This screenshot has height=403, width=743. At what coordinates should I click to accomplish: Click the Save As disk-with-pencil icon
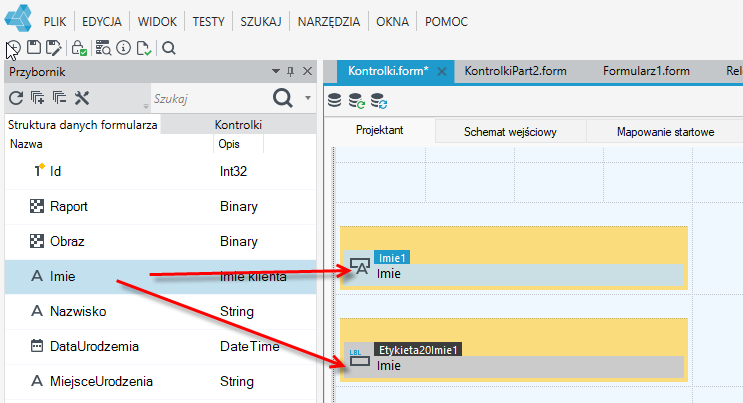[54, 48]
